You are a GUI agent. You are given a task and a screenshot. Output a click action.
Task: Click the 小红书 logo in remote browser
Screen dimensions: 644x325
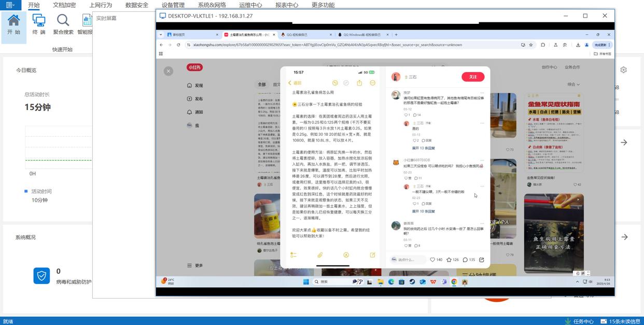195,67
